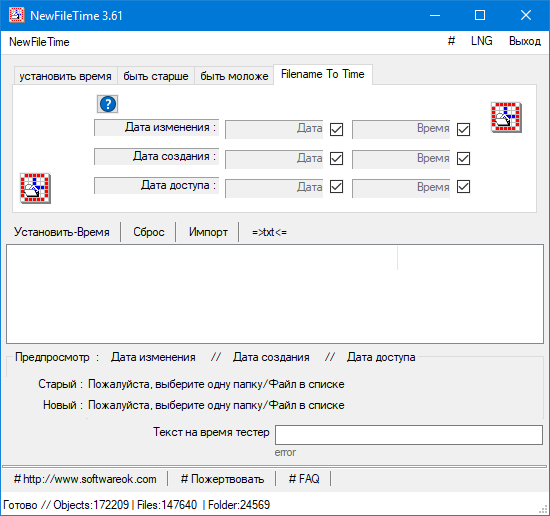Disable the Дата checkbox for Дата доступа
Screen dimensions: 550x516
pos(336,187)
